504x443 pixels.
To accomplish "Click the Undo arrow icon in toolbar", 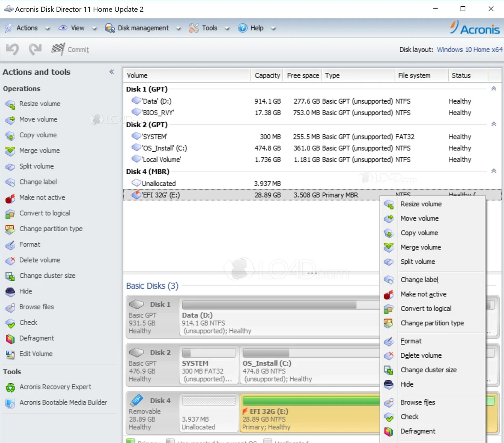I will click(12, 49).
